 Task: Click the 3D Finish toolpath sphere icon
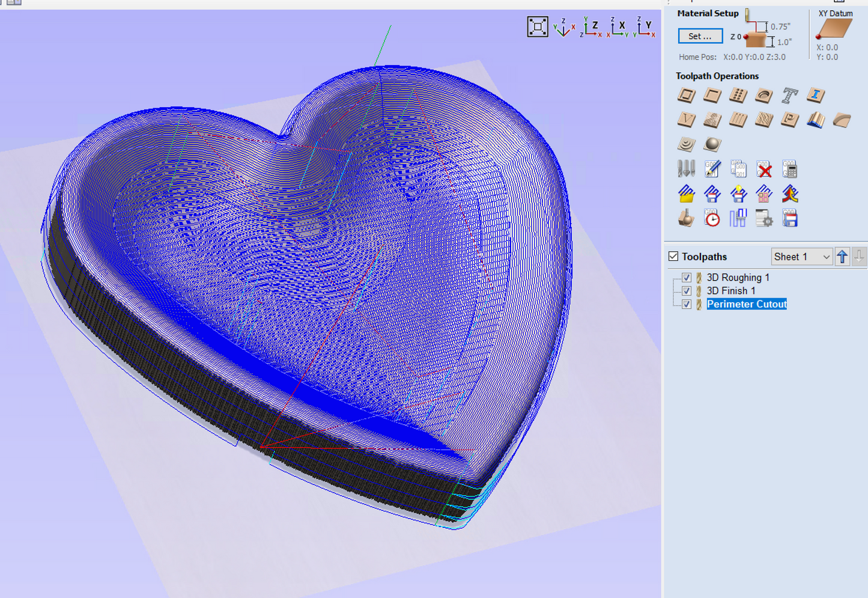point(712,145)
